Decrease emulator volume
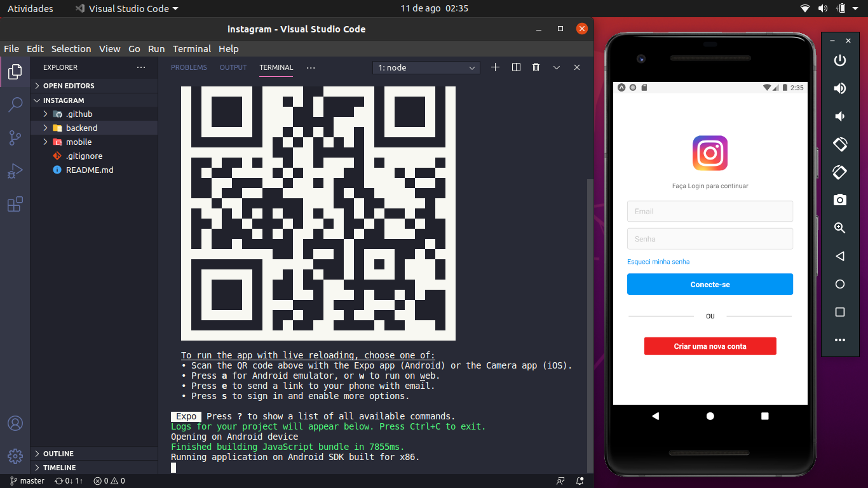This screenshot has height=488, width=868. point(840,116)
